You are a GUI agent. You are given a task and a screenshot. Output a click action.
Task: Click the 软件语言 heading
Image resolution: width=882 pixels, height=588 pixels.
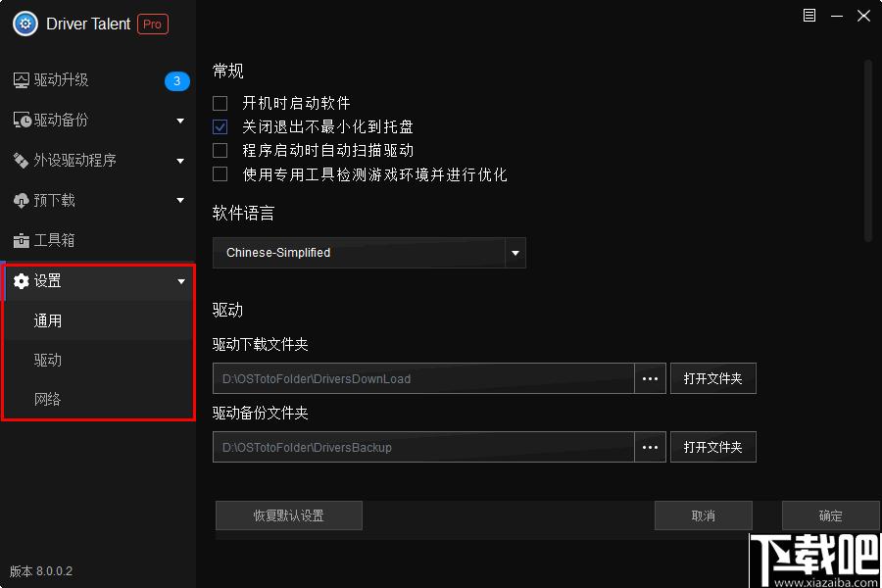[x=244, y=214]
